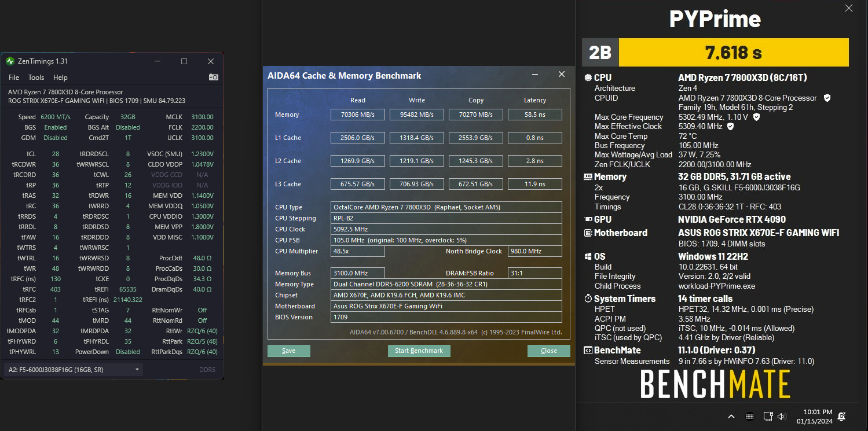868x431 pixels.
Task: Click Save in AIDA64 benchmark
Action: click(x=288, y=351)
